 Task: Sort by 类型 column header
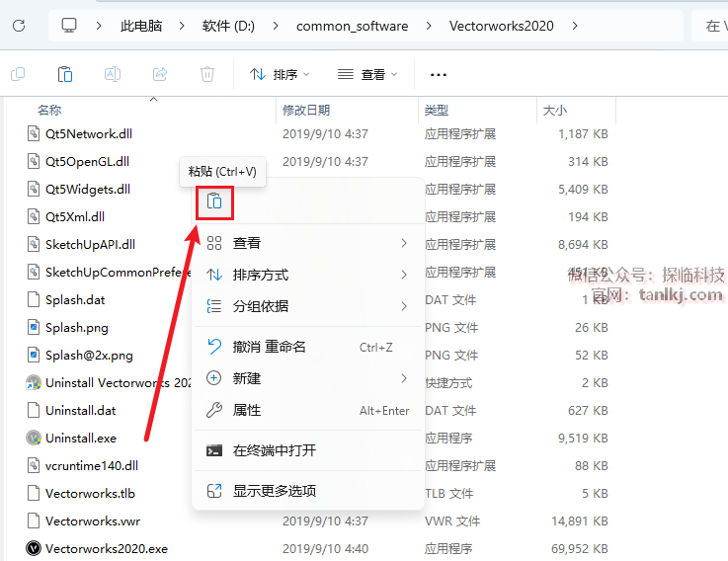tap(437, 110)
